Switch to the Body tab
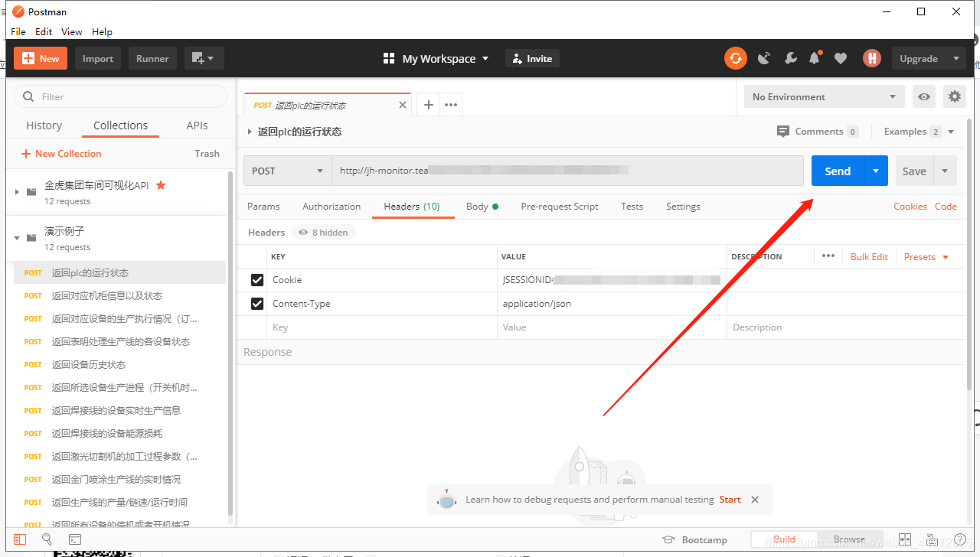 [482, 207]
